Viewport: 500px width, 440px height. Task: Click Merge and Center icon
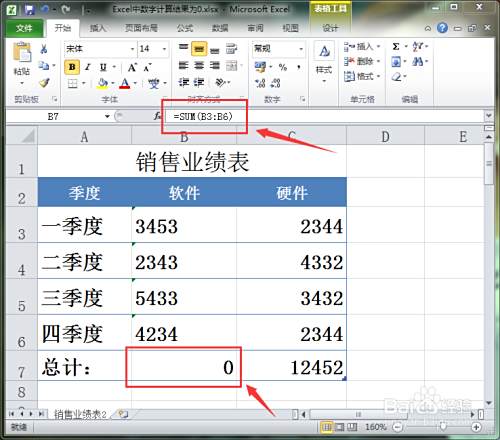[231, 66]
